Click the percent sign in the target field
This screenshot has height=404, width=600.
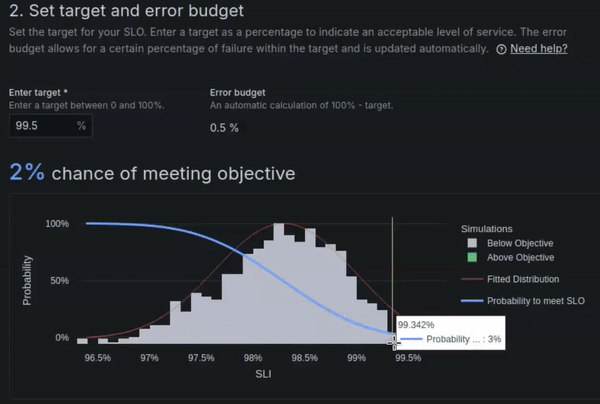click(81, 125)
